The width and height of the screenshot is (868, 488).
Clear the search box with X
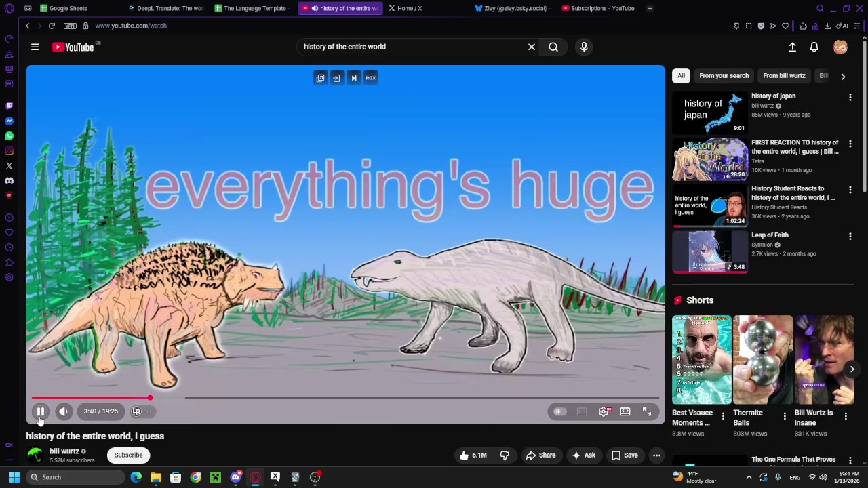tap(532, 47)
